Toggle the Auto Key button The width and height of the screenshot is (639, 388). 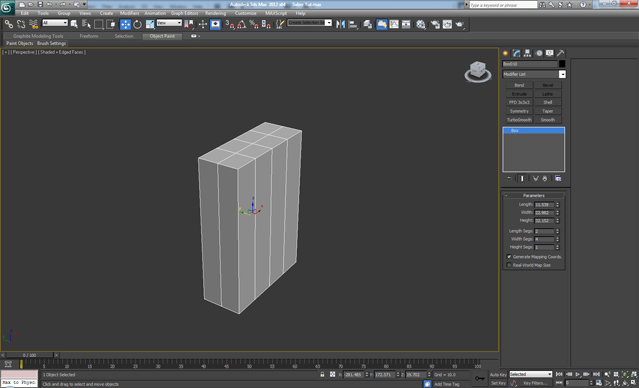(x=498, y=375)
